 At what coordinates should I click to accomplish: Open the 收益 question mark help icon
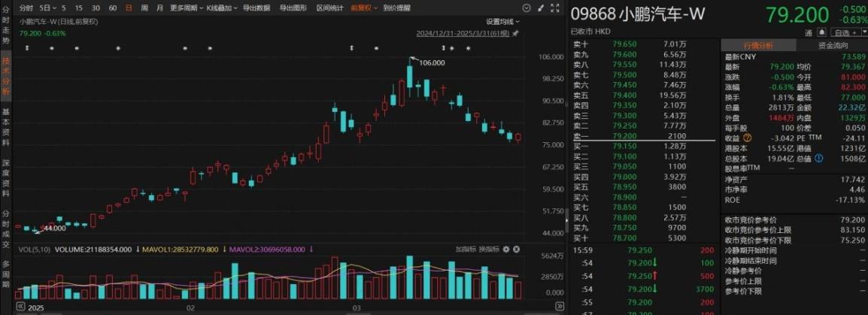tap(748, 138)
